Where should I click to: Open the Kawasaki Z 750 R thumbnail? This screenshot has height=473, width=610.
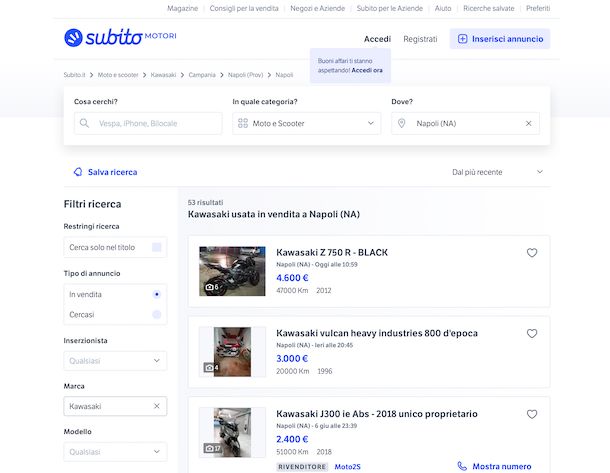pyautogui.click(x=232, y=271)
